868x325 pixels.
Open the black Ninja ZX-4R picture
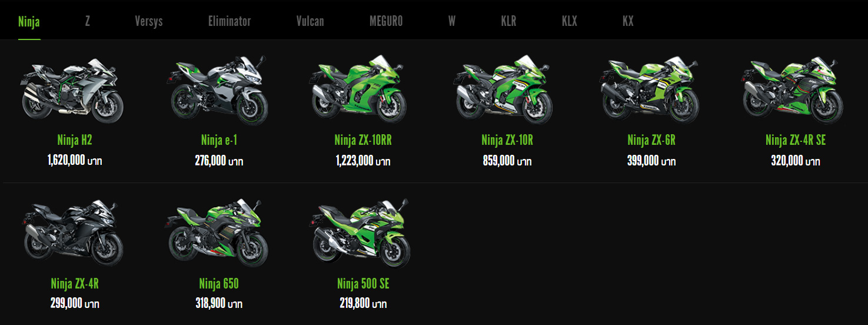74,233
